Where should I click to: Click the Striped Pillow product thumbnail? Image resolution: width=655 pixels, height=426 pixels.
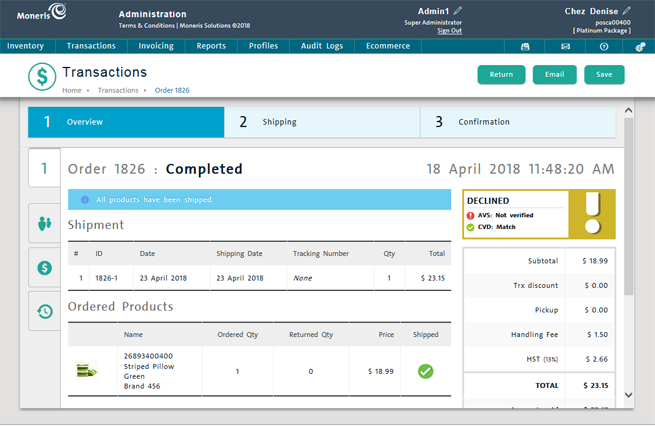point(88,371)
